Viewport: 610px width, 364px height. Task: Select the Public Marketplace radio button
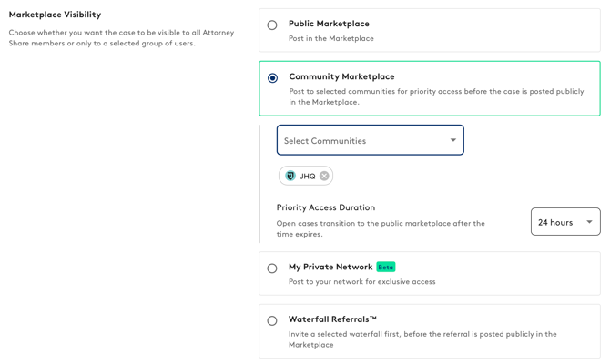[272, 25]
